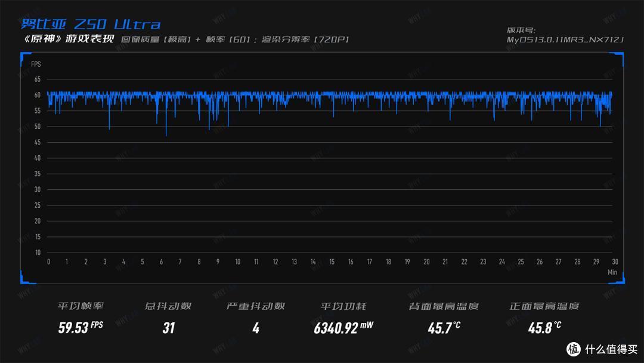Click the 努比亚 Z50 Ultra title
Viewport: 644px width, 363px height.
[91, 24]
